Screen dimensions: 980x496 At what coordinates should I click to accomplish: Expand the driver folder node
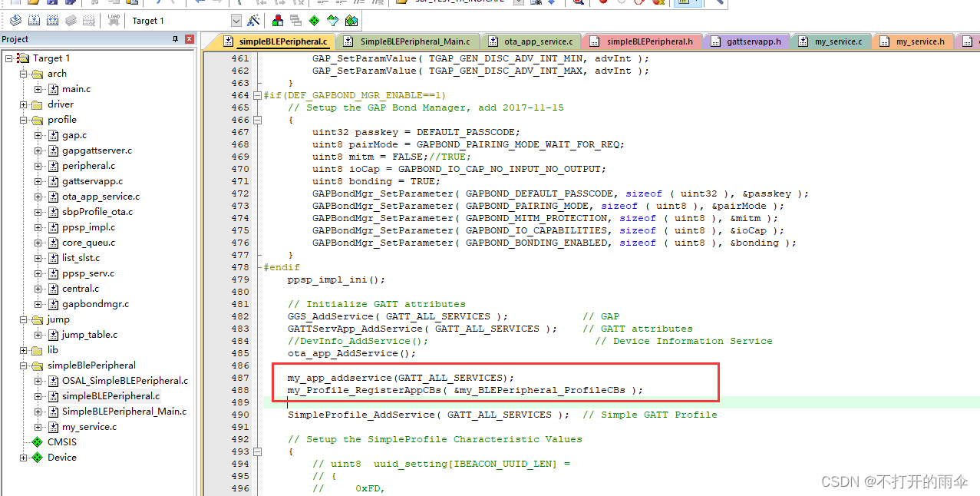(24, 104)
